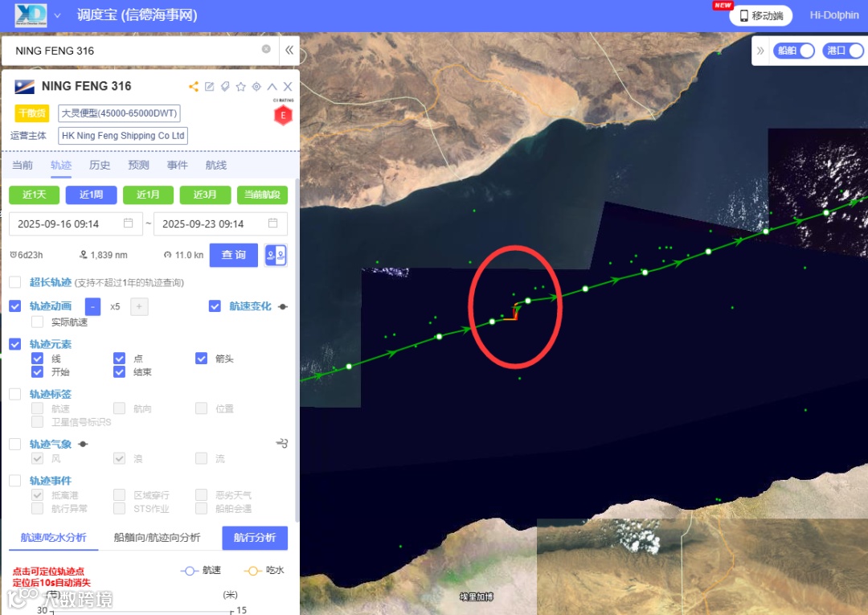The width and height of the screenshot is (868, 615).
Task: Expand the map toolbar double chevron
Action: click(760, 51)
